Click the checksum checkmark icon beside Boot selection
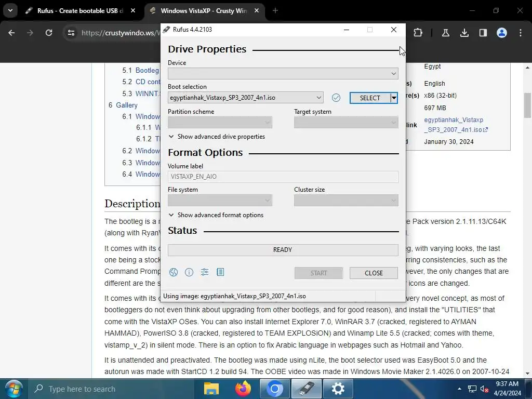Viewport: 532px width, 399px height. [336, 98]
